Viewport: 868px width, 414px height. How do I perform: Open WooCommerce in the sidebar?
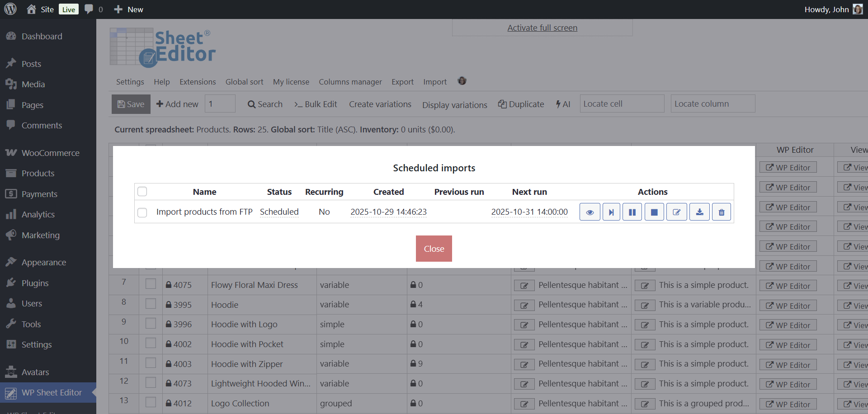pyautogui.click(x=50, y=153)
